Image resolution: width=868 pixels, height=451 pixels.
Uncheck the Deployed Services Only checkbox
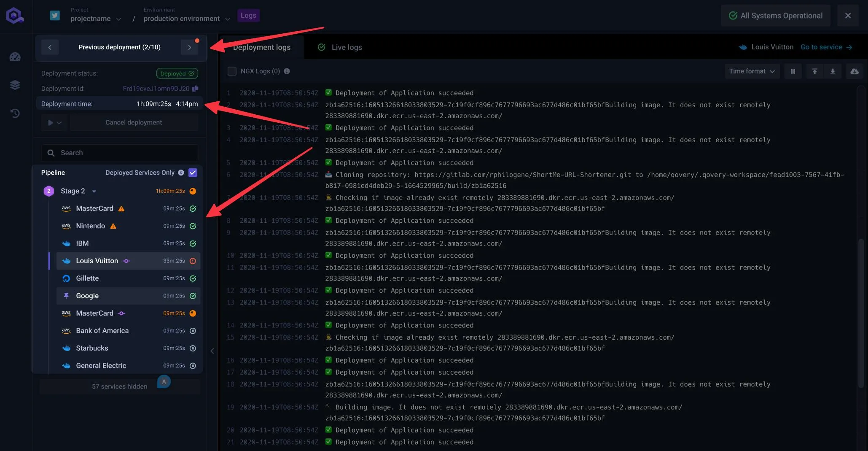pyautogui.click(x=193, y=173)
